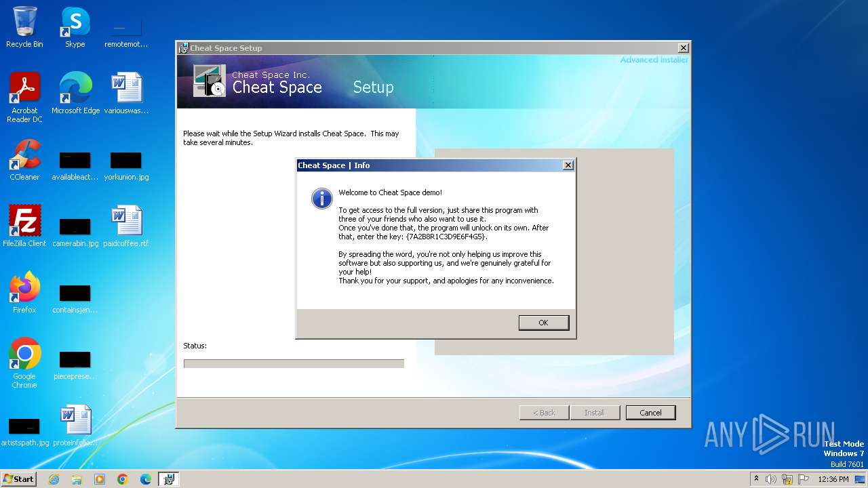Image resolution: width=868 pixels, height=488 pixels.
Task: Select the camerabin.jpg file
Action: [75, 232]
